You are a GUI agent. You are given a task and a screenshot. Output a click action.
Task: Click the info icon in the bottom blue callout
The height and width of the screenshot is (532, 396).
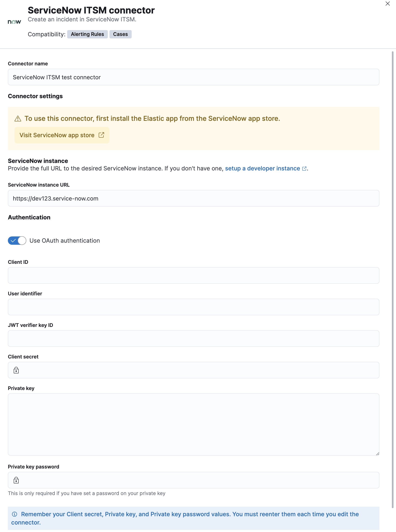tap(15, 514)
